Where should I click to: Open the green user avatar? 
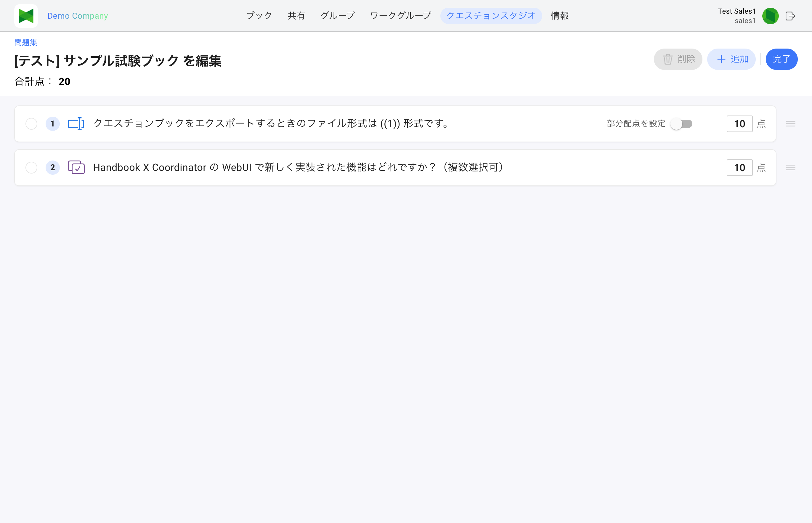(770, 16)
